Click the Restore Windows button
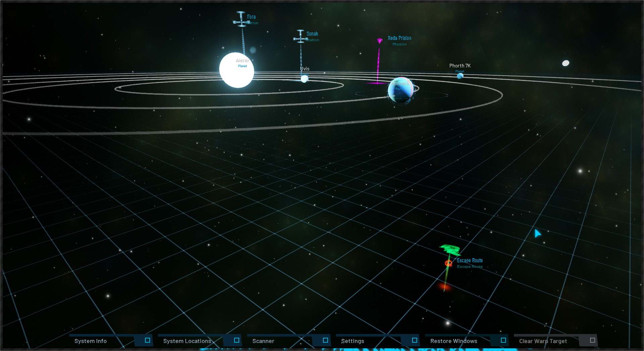 coord(454,341)
